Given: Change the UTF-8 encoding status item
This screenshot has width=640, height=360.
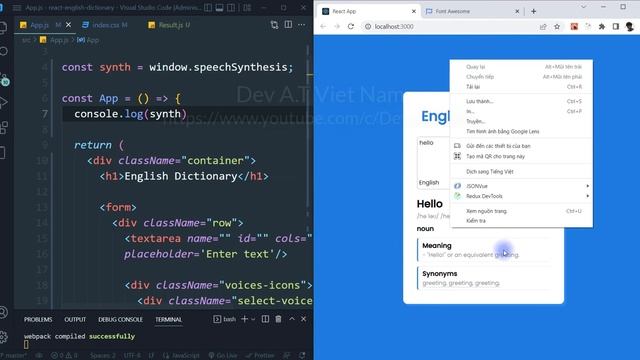Looking at the screenshot, I should point(132,356).
